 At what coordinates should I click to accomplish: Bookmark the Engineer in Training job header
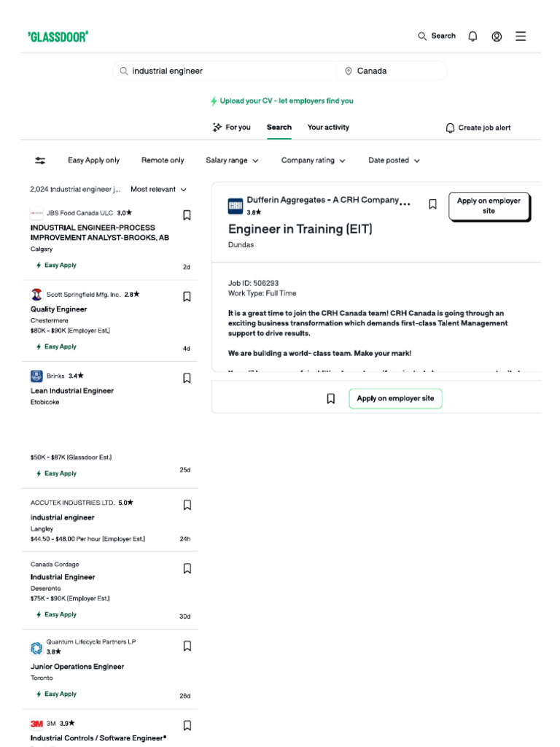[x=432, y=204]
